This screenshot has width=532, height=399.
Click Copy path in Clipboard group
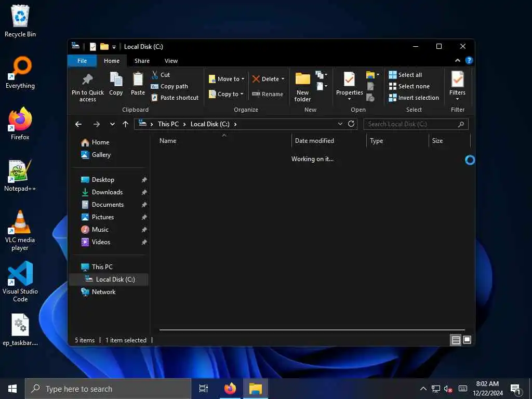click(x=169, y=86)
